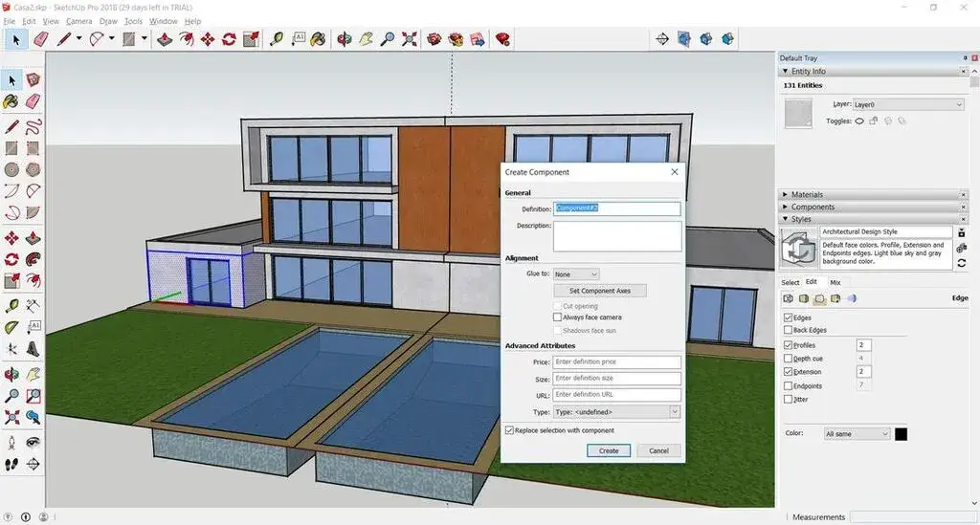Image resolution: width=980 pixels, height=525 pixels.
Task: Click the Send to LayOut icon
Action: [x=478, y=39]
